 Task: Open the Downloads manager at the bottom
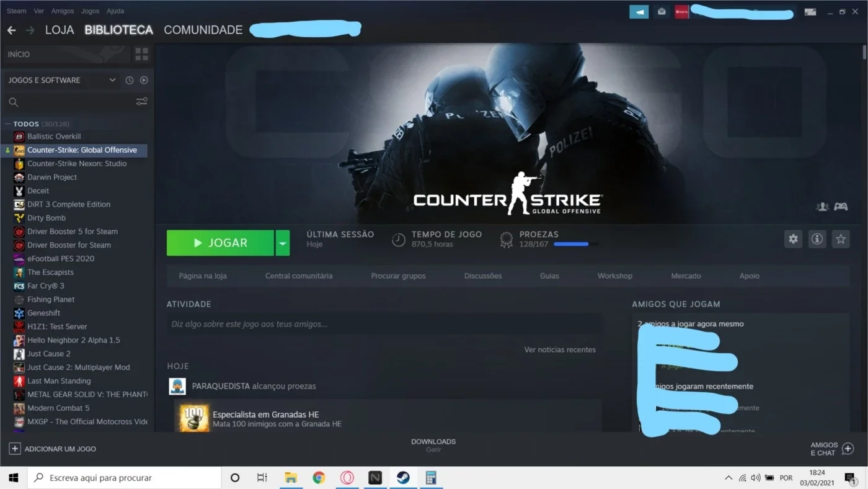pos(433,444)
